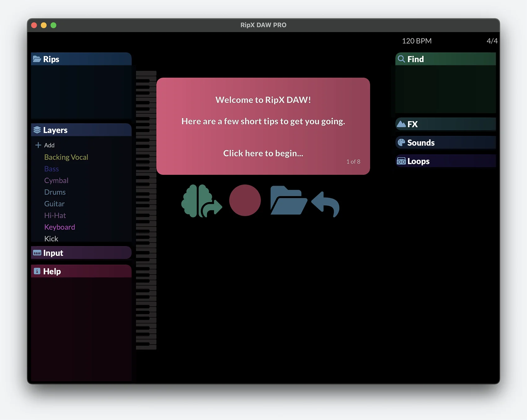Click the Help info icon

click(37, 271)
